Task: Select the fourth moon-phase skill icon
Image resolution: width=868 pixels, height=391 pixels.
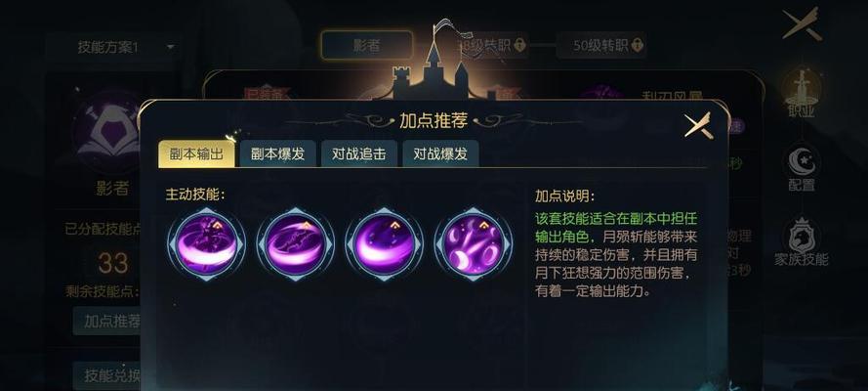Action: point(474,244)
